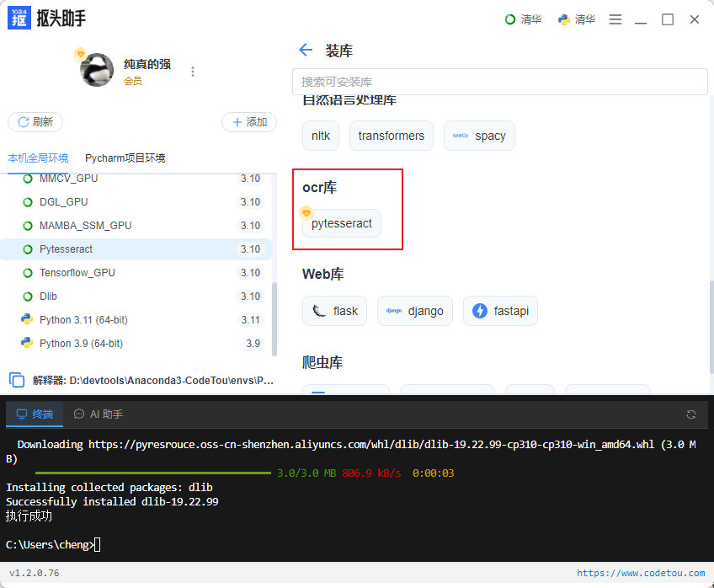Click the 搜索可安装库 search field
The width and height of the screenshot is (714, 588).
tap(499, 82)
